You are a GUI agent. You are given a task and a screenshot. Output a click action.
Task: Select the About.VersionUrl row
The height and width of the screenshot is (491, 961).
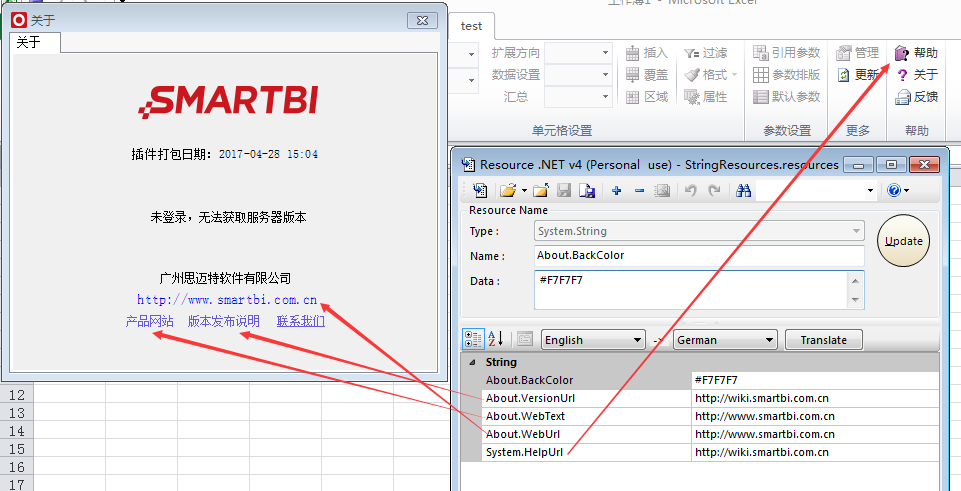[x=710, y=398]
